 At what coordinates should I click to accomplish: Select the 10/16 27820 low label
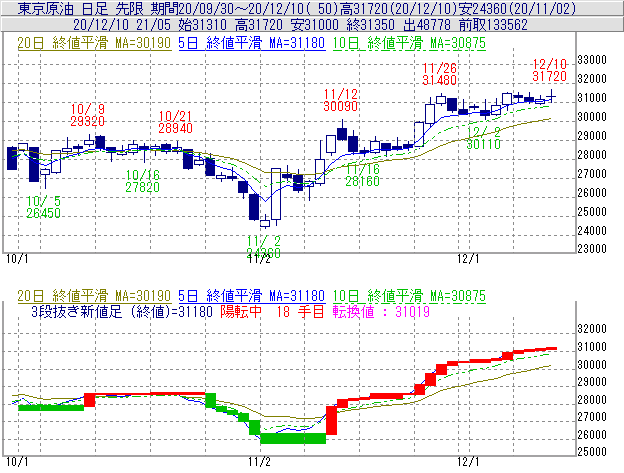142,181
